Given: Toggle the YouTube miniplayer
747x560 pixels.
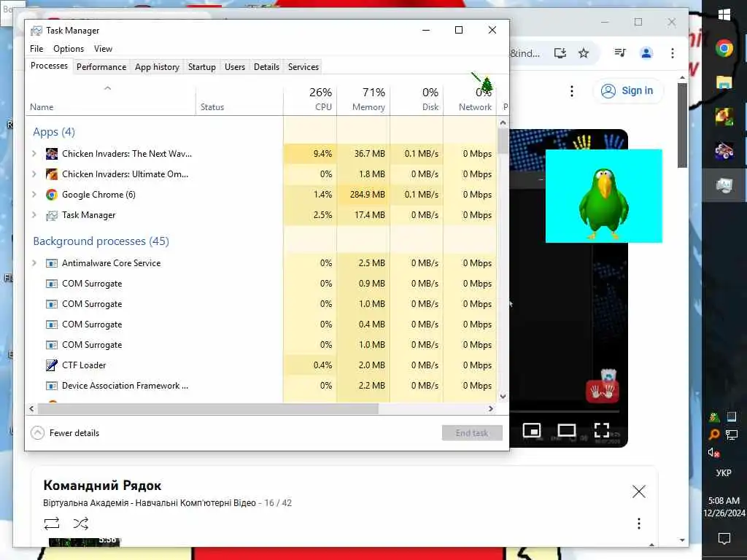Looking at the screenshot, I should 532,430.
